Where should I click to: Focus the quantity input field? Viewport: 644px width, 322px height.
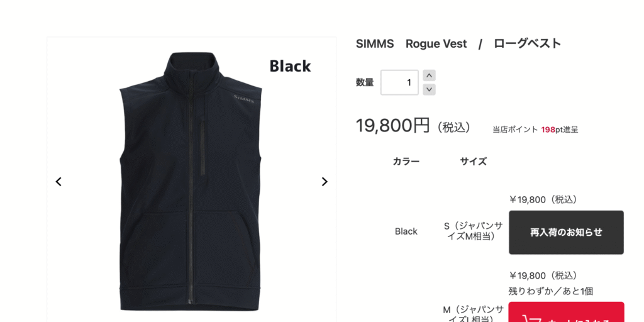coord(399,82)
